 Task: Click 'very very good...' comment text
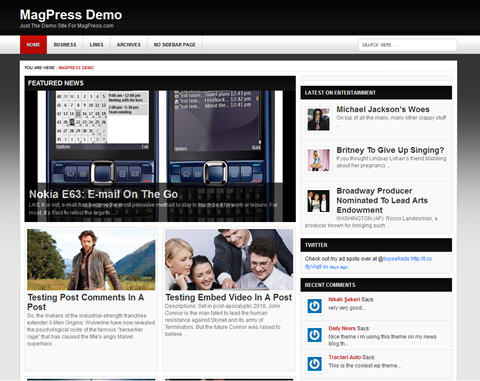(347, 308)
